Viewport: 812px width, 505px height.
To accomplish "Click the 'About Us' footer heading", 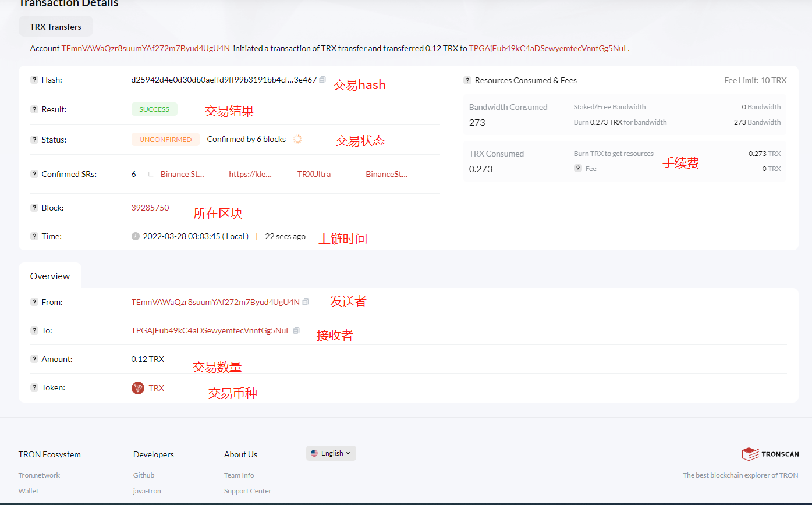I will tap(240, 454).
